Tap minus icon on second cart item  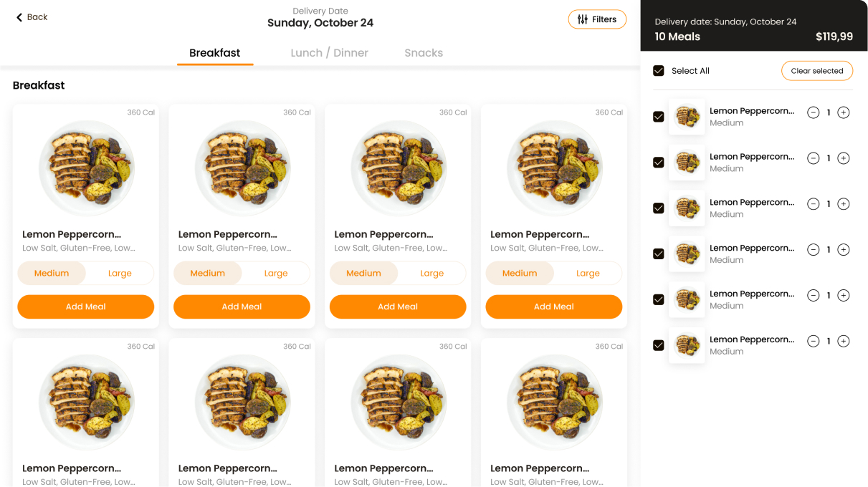pos(813,158)
